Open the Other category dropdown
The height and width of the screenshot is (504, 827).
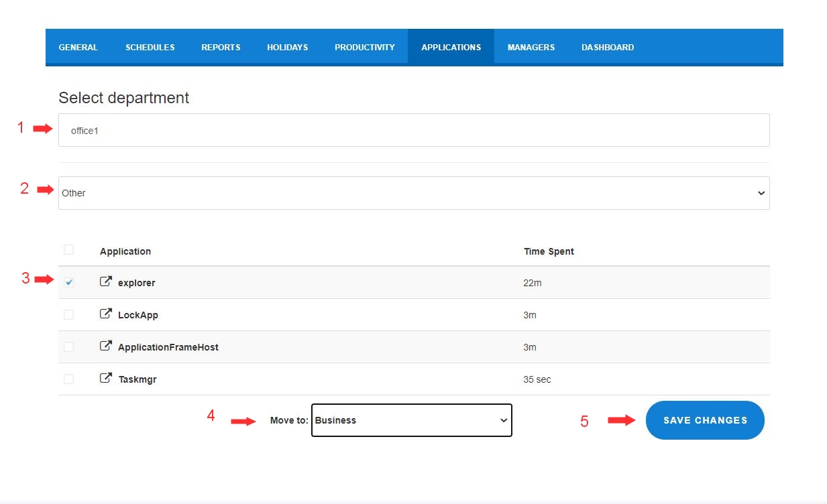[414, 193]
